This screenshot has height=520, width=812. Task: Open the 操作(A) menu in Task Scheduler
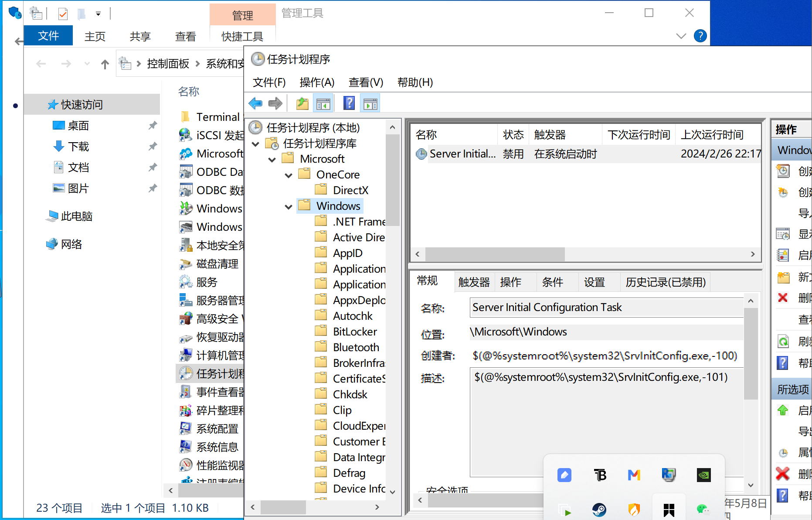tap(317, 82)
